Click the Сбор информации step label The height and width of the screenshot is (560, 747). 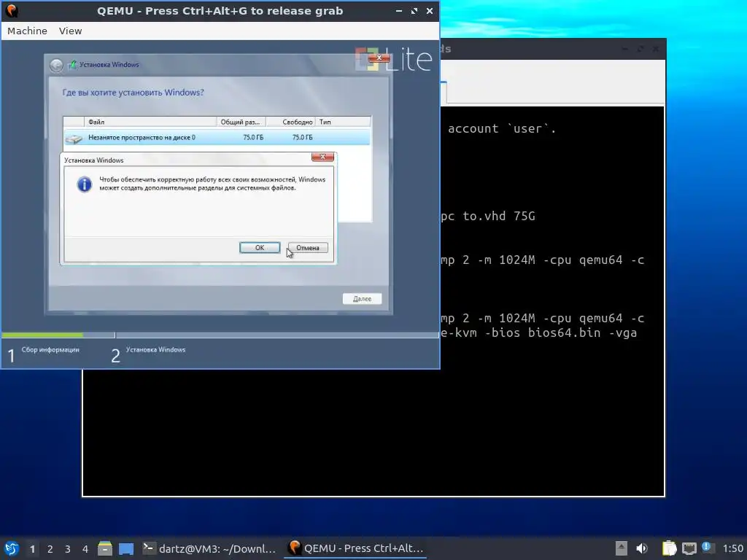(50, 349)
